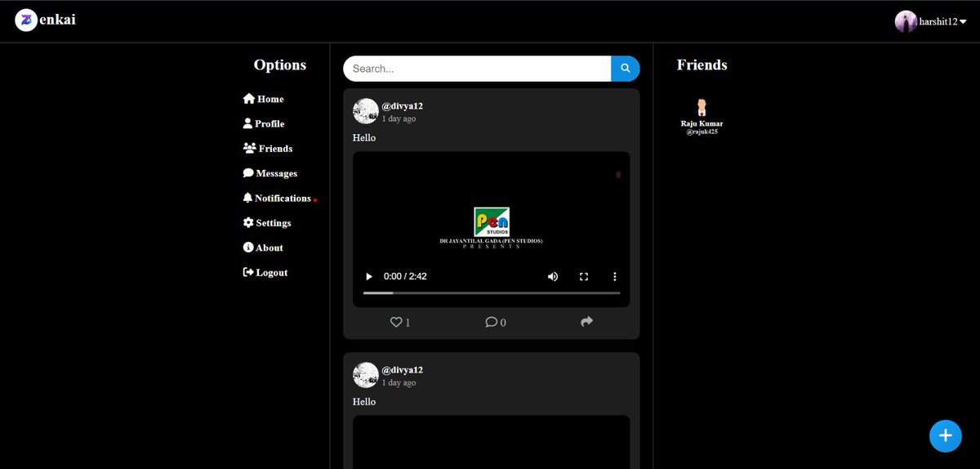Viewport: 980px width, 469px height.
Task: Open video more-options three-dot menu
Action: coord(615,276)
